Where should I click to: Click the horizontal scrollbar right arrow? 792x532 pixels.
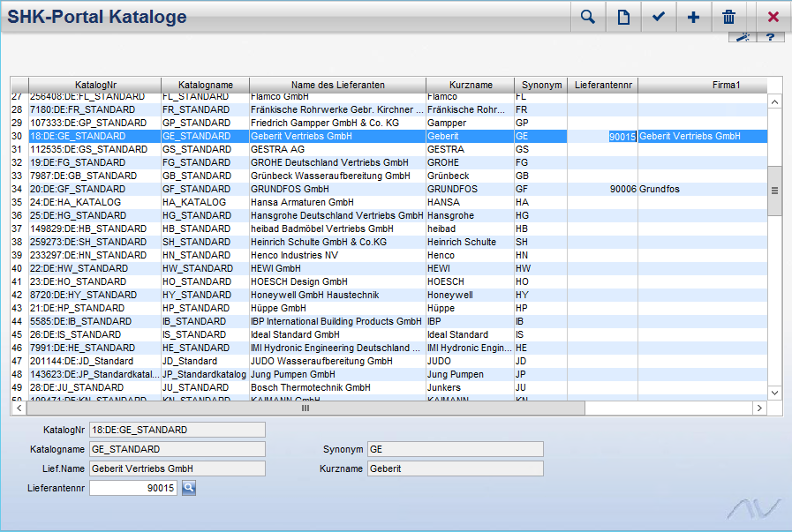point(759,408)
